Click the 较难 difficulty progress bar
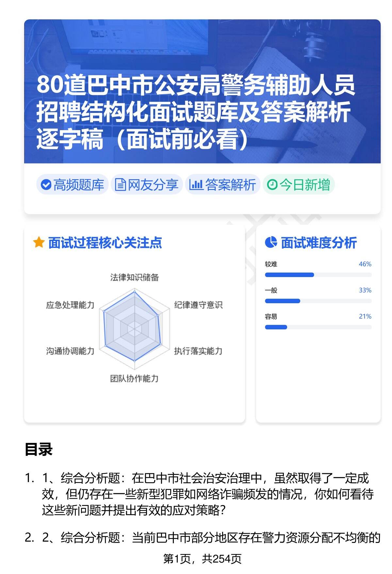392x574 pixels. 318,275
